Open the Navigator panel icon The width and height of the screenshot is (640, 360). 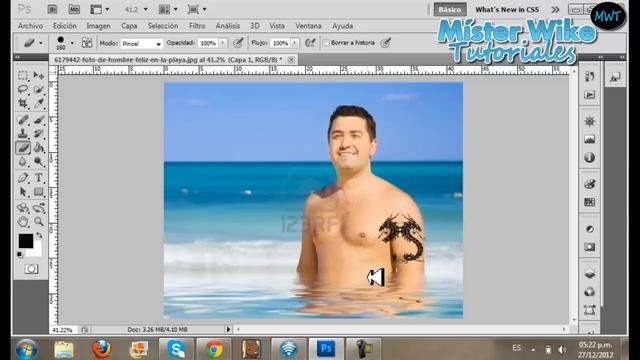point(589,121)
